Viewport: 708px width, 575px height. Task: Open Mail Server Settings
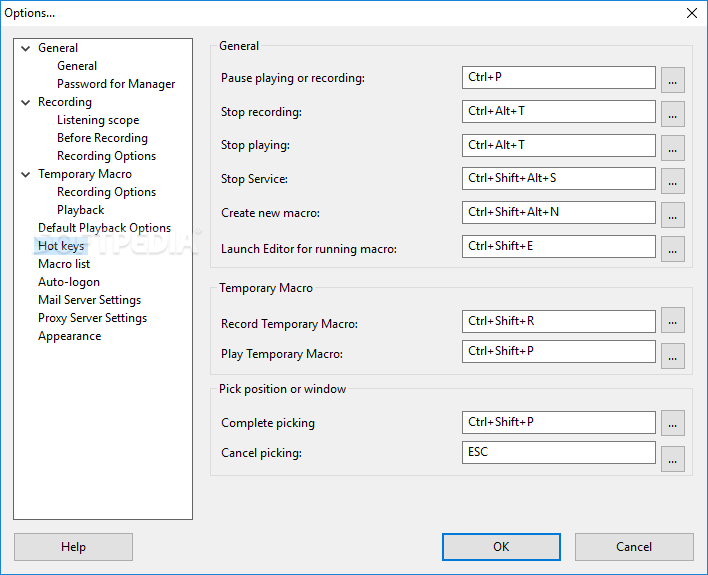pos(89,300)
